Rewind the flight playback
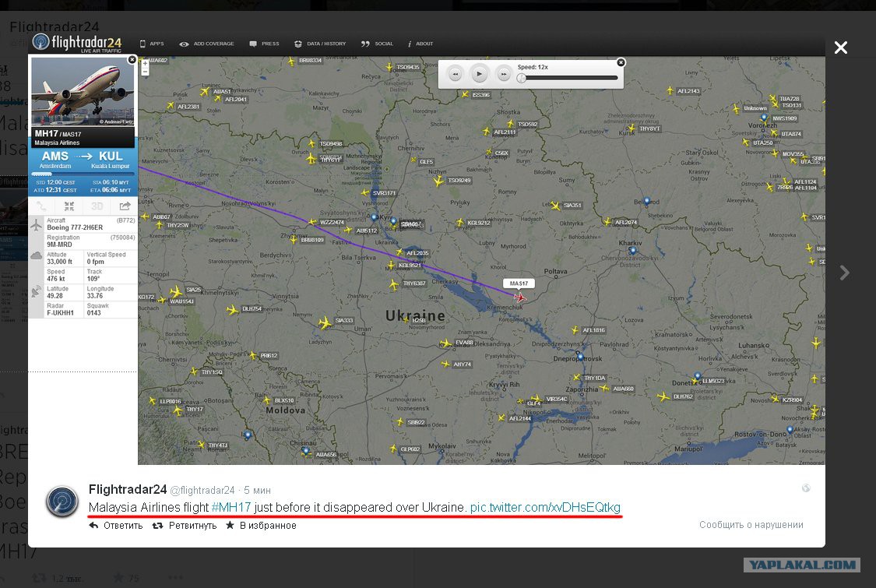 456,74
